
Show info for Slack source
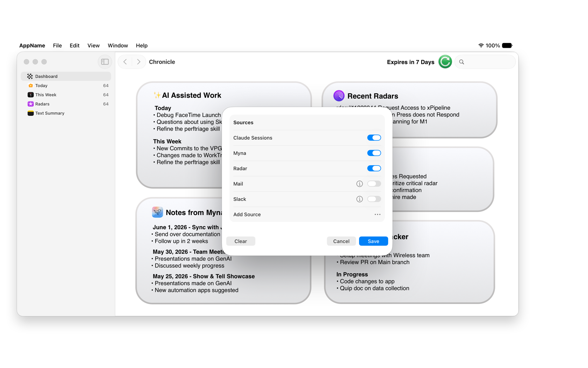359,199
